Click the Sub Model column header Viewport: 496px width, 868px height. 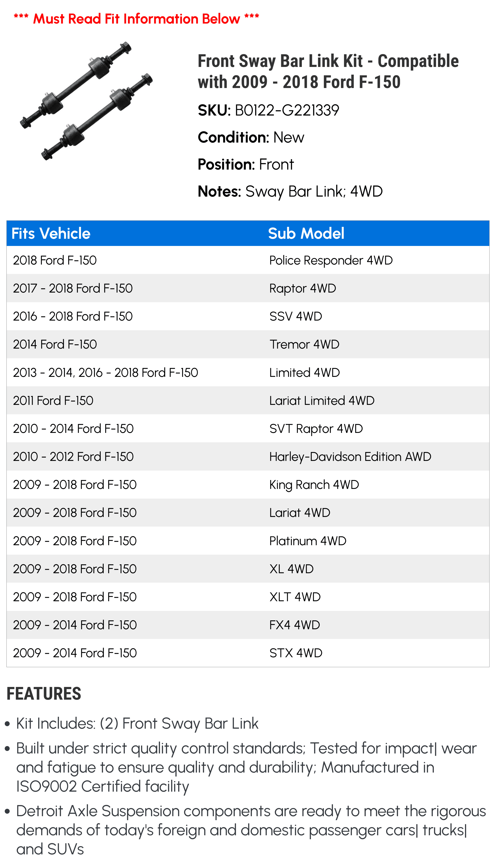(306, 233)
